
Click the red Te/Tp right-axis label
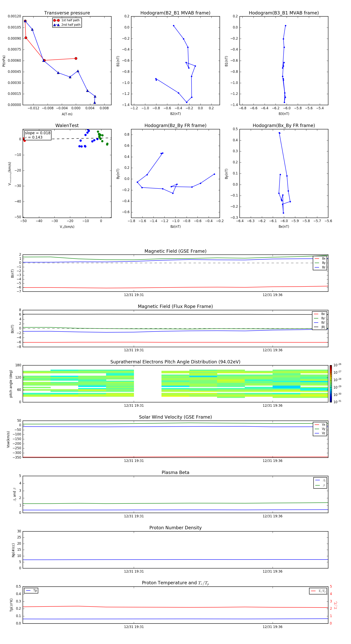pos(336,605)
